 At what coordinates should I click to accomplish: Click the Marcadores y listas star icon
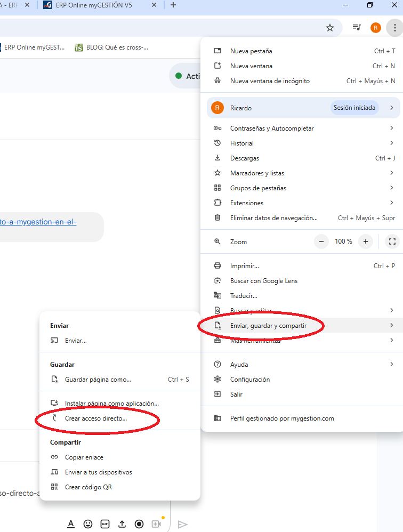point(217,173)
